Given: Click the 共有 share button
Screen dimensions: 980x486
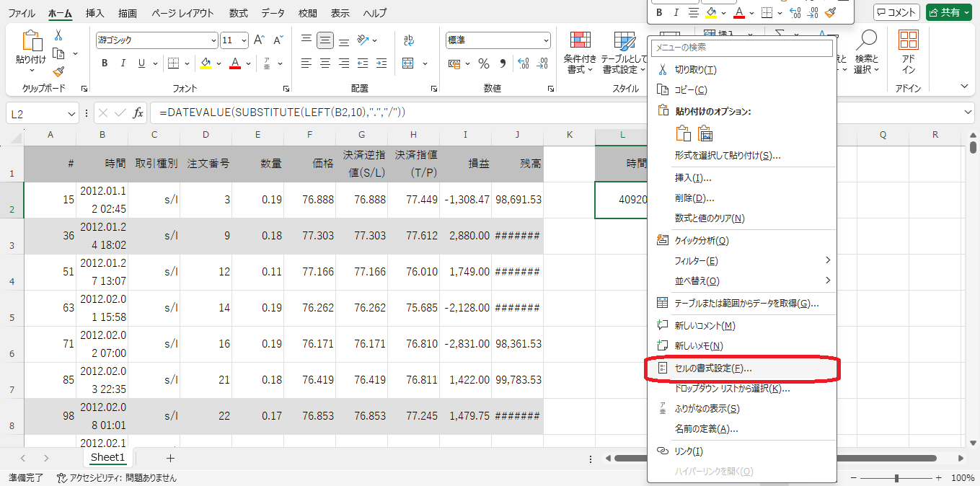Looking at the screenshot, I should [x=949, y=12].
